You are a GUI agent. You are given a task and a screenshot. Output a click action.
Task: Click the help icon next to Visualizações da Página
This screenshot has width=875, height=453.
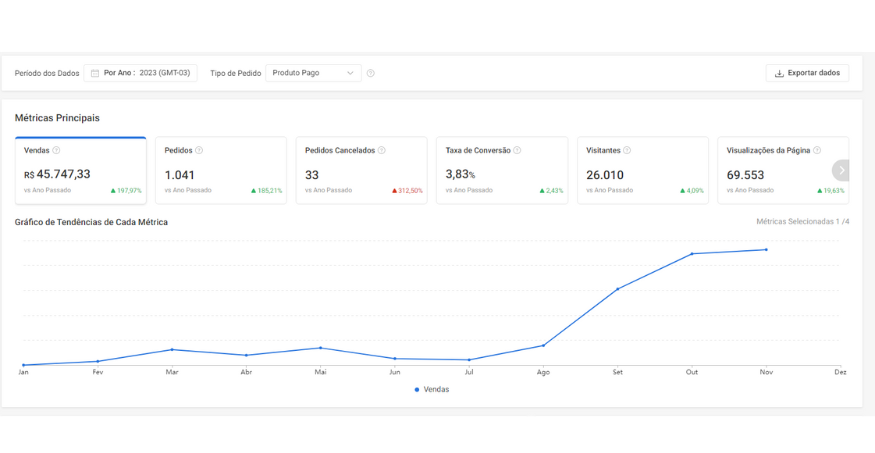(x=817, y=150)
